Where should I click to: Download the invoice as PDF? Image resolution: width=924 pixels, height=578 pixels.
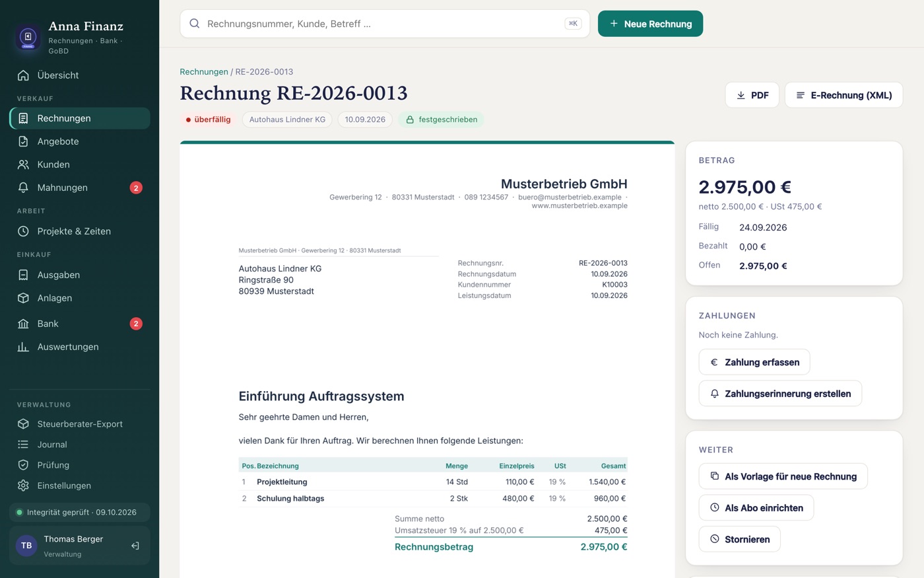pos(752,95)
